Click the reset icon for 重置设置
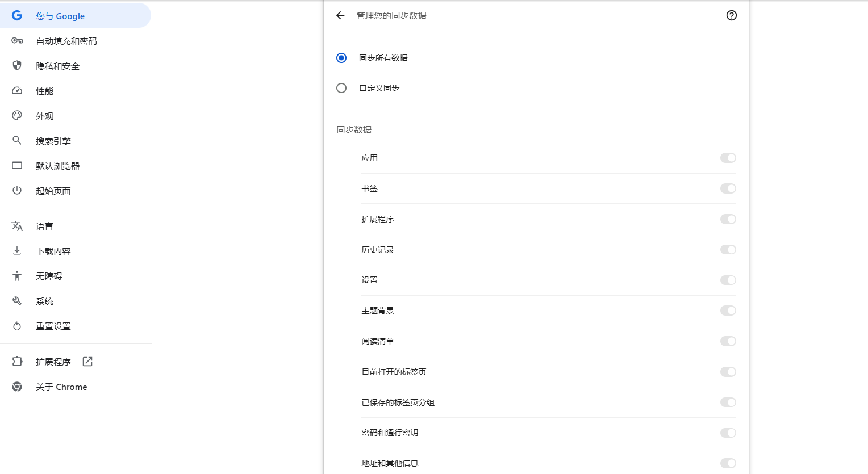This screenshot has height=474, width=868. [17, 326]
